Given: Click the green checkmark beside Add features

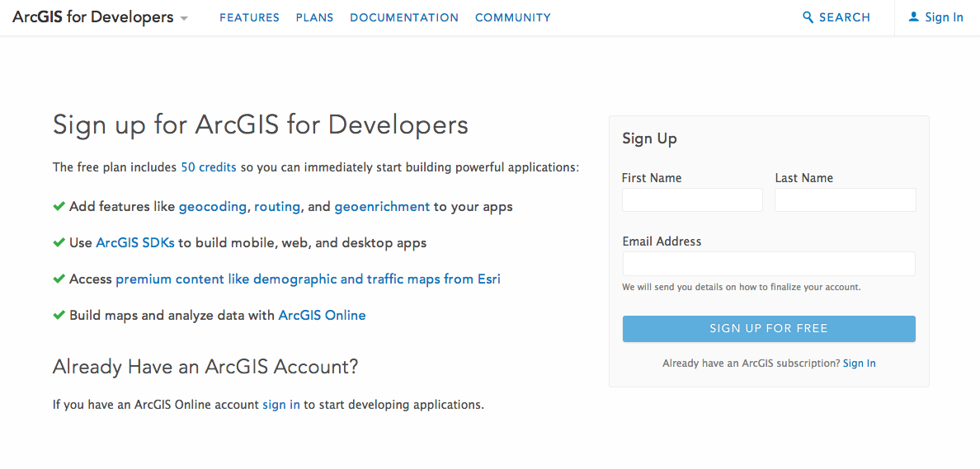Looking at the screenshot, I should pyautogui.click(x=59, y=206).
